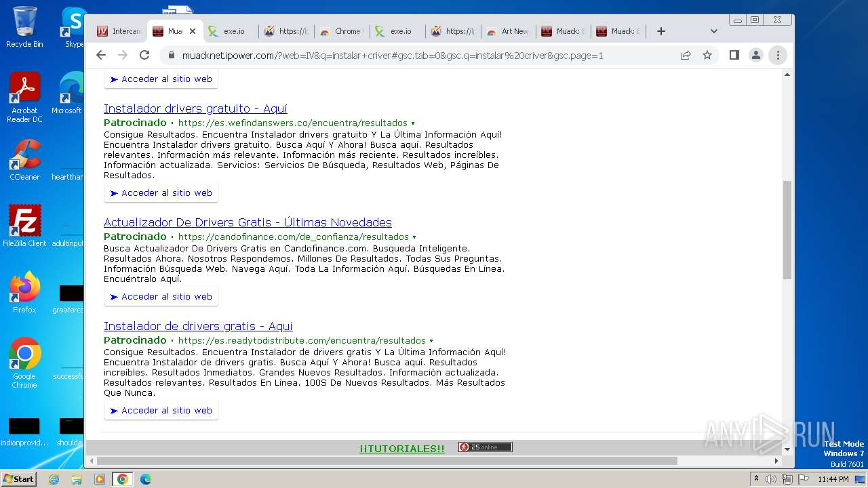
Task: Open Acrobat Reader DC desktop shortcut
Action: (x=24, y=98)
